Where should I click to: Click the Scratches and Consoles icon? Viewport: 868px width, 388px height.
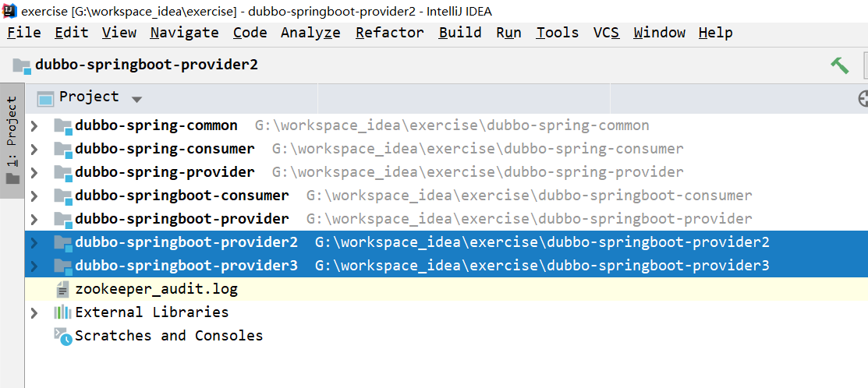(63, 336)
